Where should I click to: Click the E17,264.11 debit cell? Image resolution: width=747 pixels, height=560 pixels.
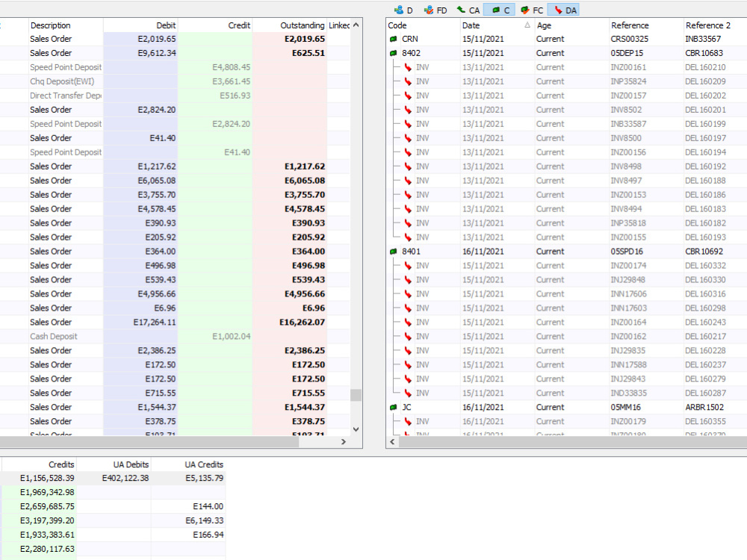[x=140, y=323]
